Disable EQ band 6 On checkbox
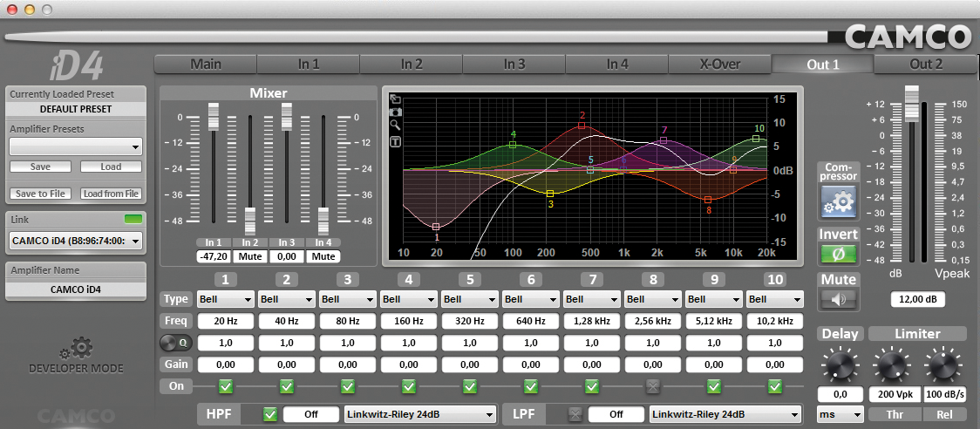 pos(531,386)
